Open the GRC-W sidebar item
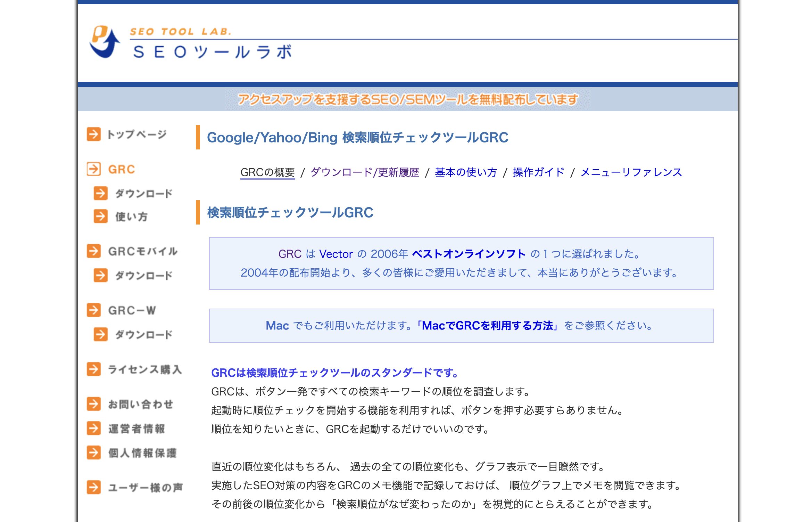This screenshot has height=522, width=812. (132, 310)
